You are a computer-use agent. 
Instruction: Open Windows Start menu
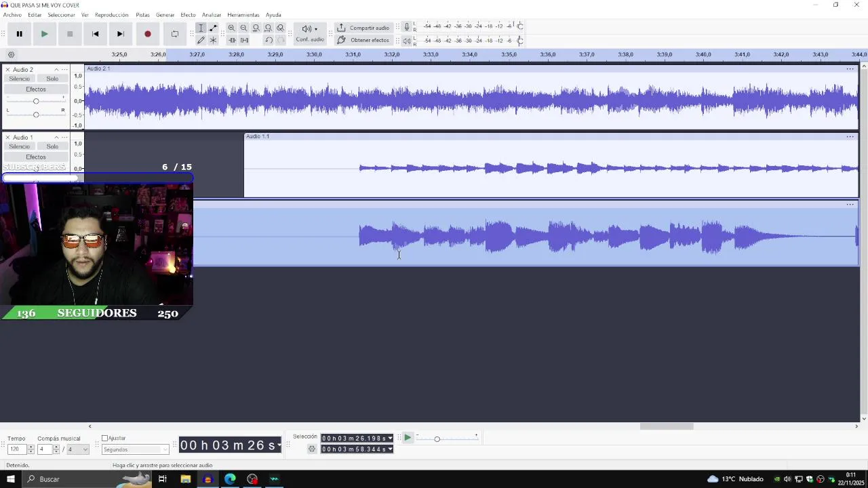tap(11, 479)
